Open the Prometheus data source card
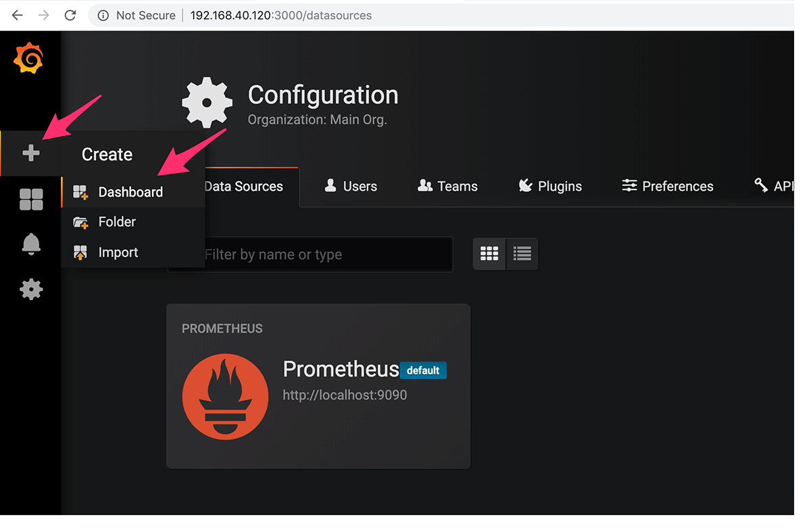Viewport: 811px width, 532px height. [x=318, y=386]
